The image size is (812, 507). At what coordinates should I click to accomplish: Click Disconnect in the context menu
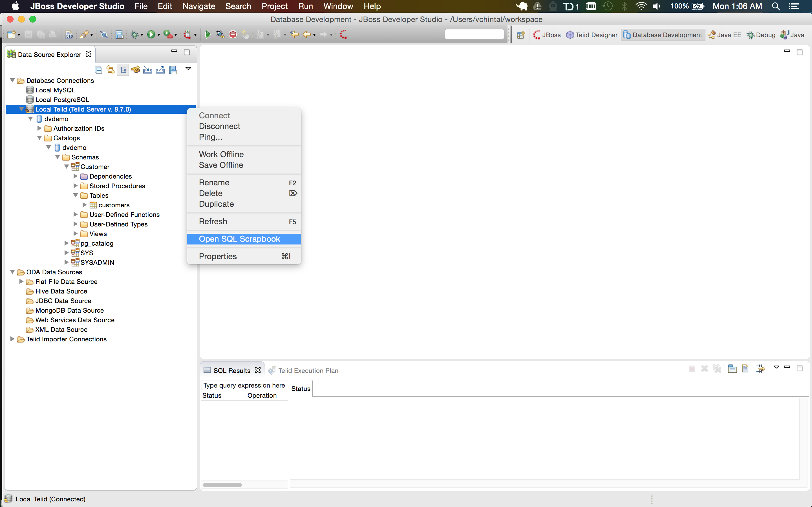click(x=219, y=126)
